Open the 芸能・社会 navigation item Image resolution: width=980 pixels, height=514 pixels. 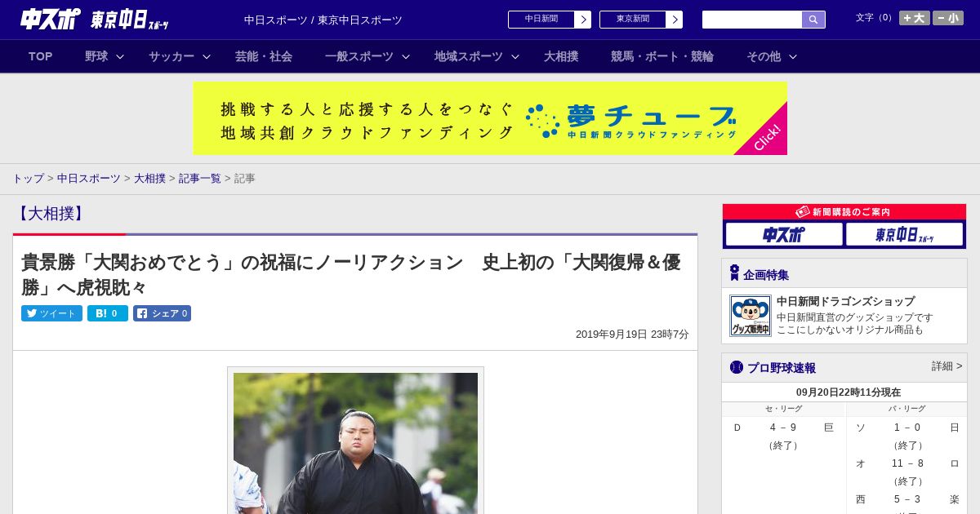[x=264, y=56]
